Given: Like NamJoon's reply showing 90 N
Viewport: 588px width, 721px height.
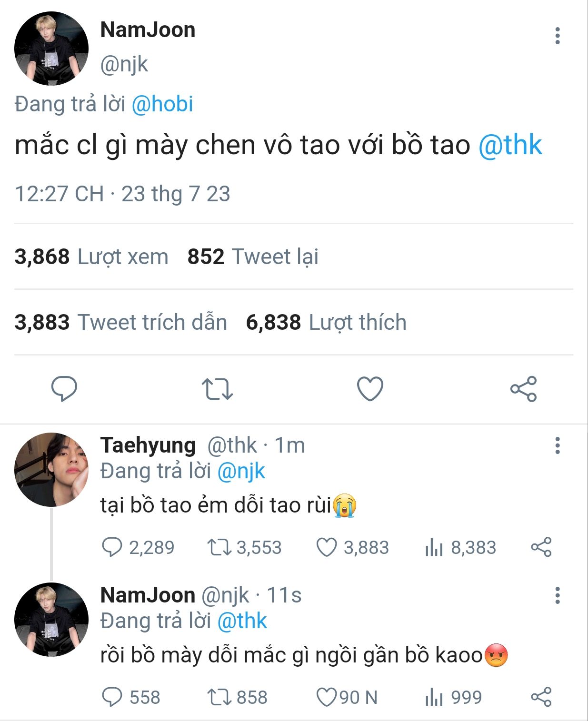Looking at the screenshot, I should click(327, 697).
